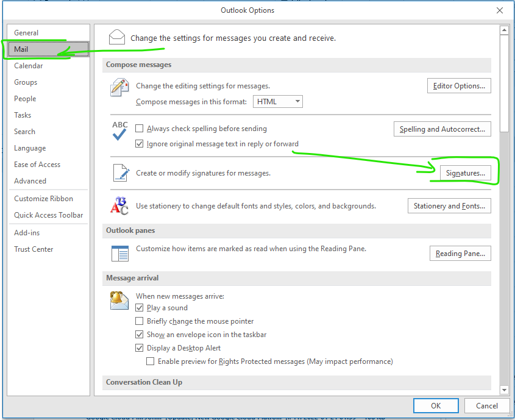Click the Conversation Clean Up section header
The height and width of the screenshot is (420, 515).
[x=297, y=383]
